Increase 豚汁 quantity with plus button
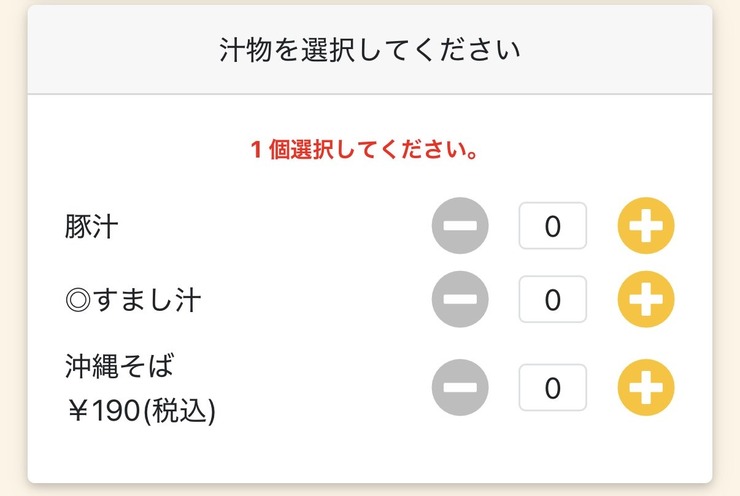Viewport: 740px width, 496px height. click(646, 226)
